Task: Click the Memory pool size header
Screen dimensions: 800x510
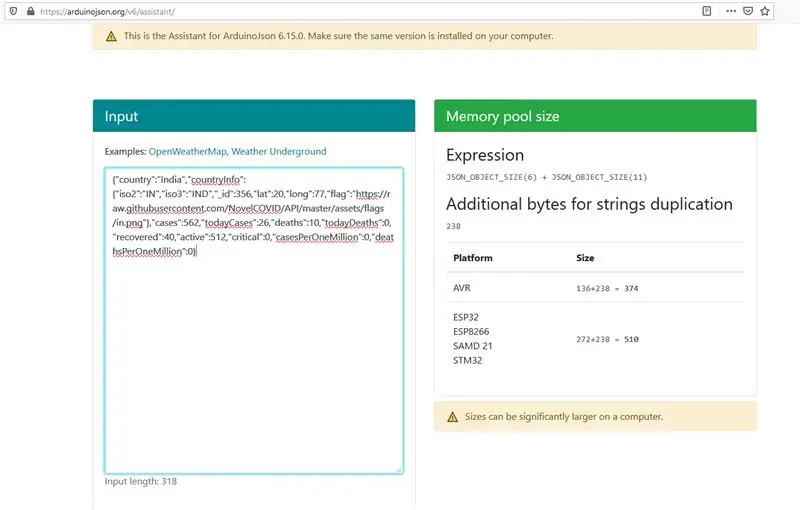Action: [x=595, y=116]
